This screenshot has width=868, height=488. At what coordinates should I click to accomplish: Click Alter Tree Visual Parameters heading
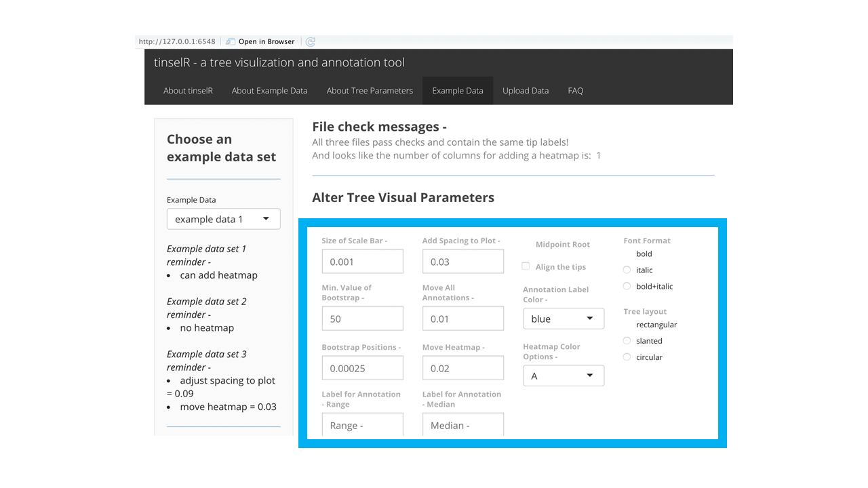pyautogui.click(x=403, y=198)
